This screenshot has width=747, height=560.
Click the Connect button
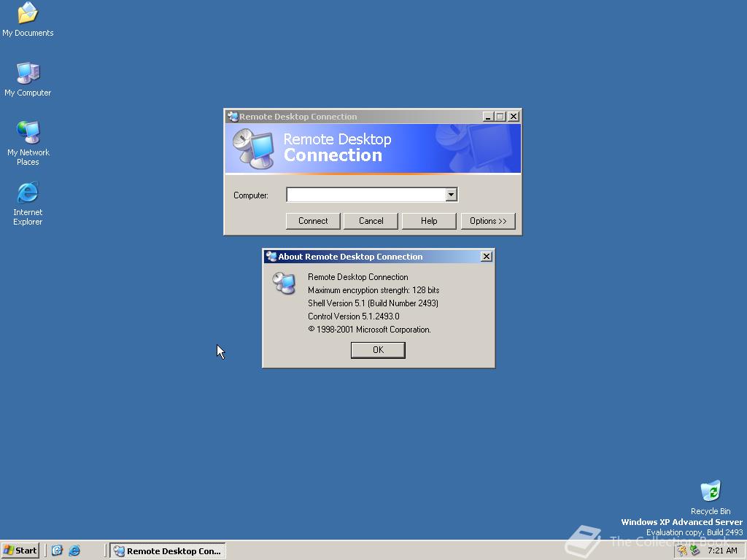point(313,221)
